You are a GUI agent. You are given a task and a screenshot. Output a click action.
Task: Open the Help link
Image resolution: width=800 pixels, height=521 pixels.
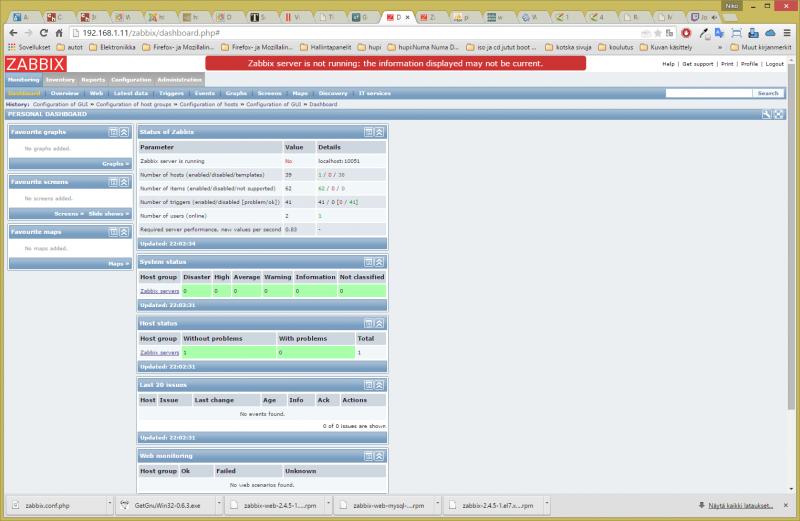coord(668,64)
